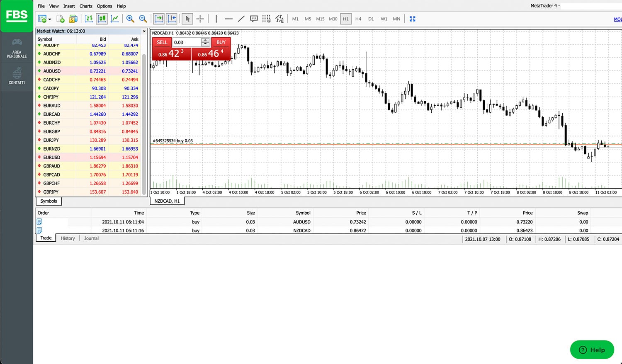Select the crosshair tool

click(200, 19)
